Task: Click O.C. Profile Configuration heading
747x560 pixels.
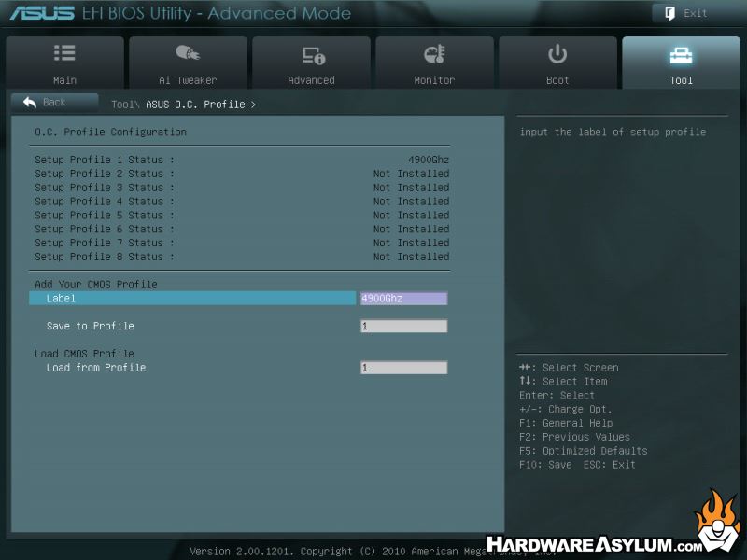Action: click(110, 132)
